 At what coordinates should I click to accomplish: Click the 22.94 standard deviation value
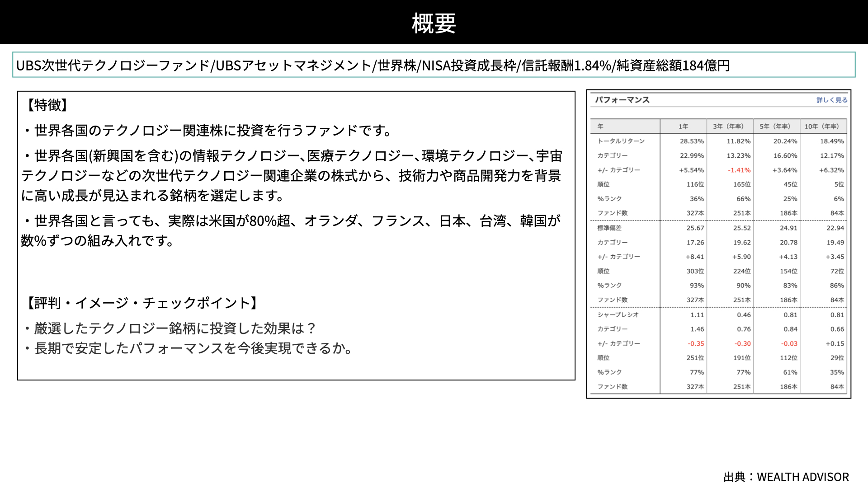(835, 228)
